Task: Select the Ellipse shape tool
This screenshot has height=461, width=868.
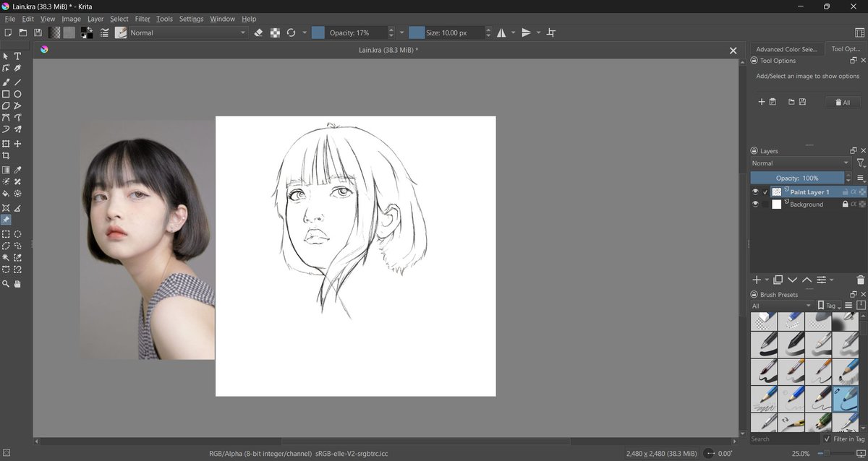Action: [18, 94]
